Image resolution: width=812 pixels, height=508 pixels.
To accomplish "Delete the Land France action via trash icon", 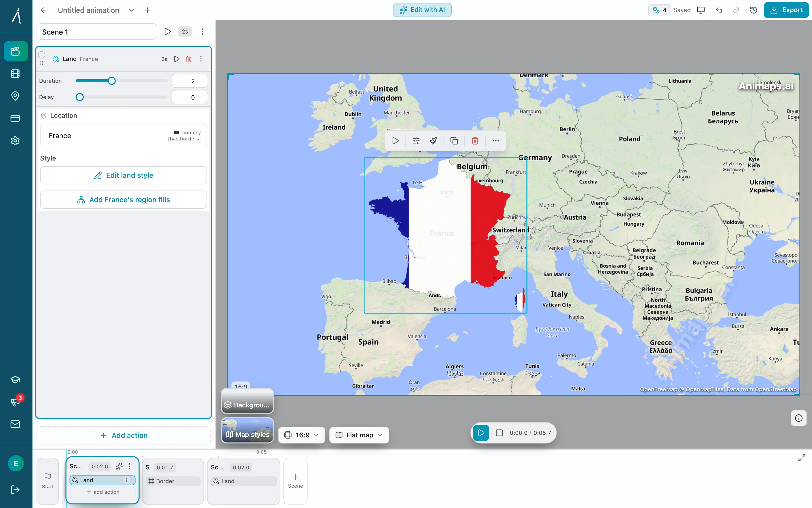I will pos(189,59).
